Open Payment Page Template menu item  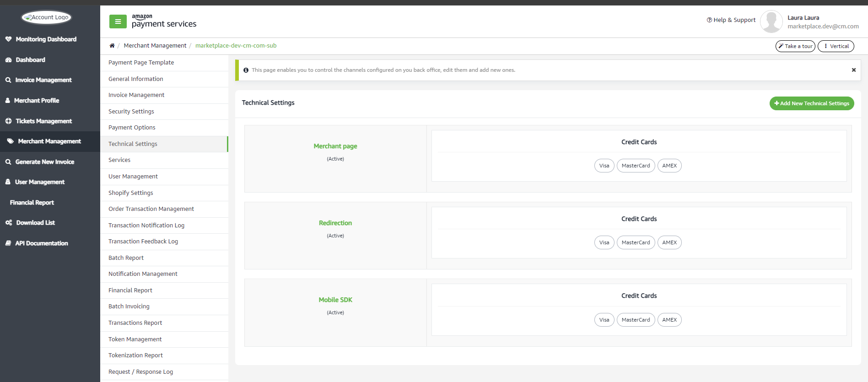click(x=164, y=63)
